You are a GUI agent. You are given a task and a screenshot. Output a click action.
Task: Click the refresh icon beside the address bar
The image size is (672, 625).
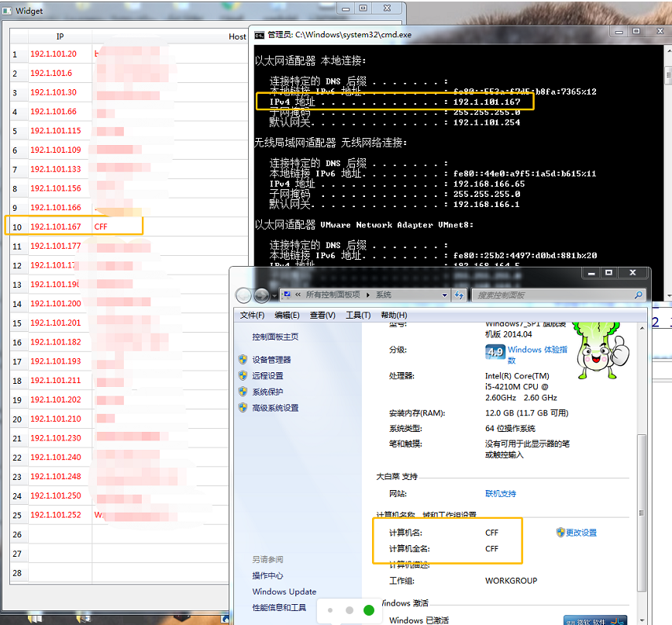click(458, 295)
